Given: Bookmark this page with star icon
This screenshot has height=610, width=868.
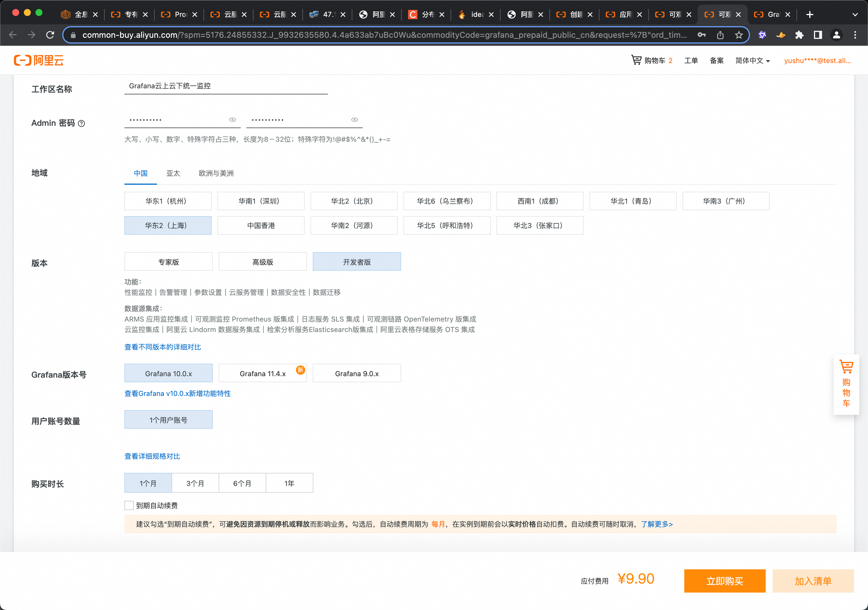Looking at the screenshot, I should point(739,35).
